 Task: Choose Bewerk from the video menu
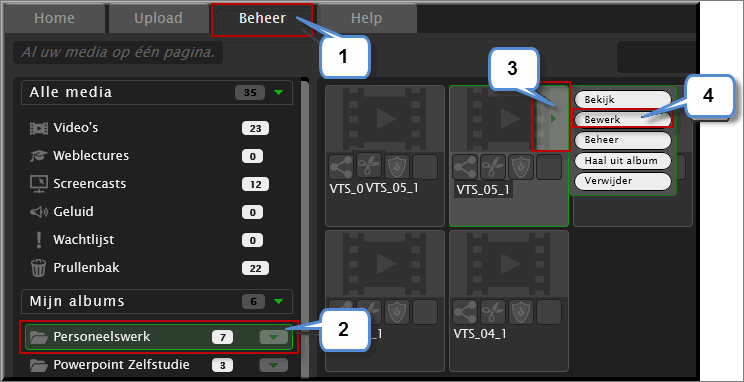pos(623,120)
